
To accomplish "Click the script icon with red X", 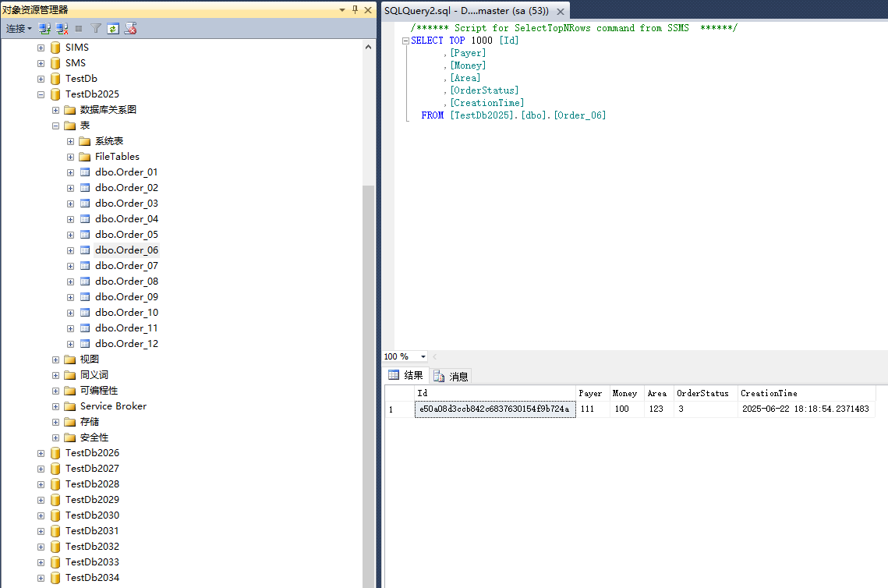I will point(130,28).
